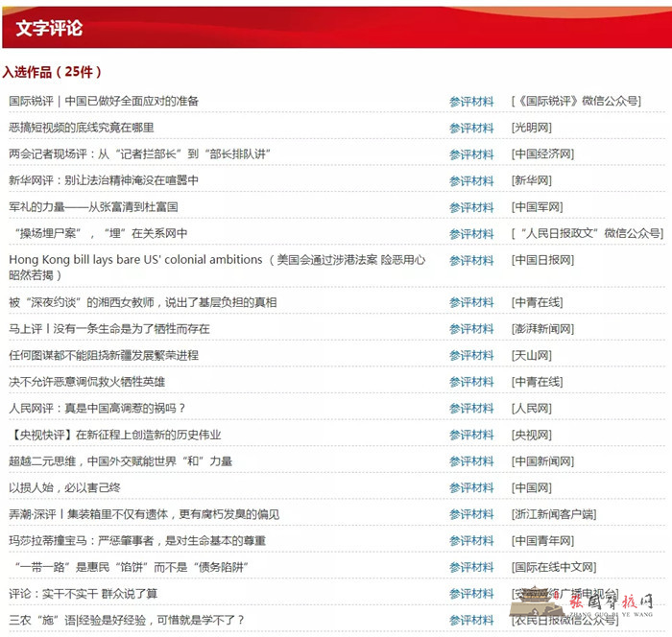Open 参评材料 for 超越二元思维 row
This screenshot has width=672, height=637.
471,461
